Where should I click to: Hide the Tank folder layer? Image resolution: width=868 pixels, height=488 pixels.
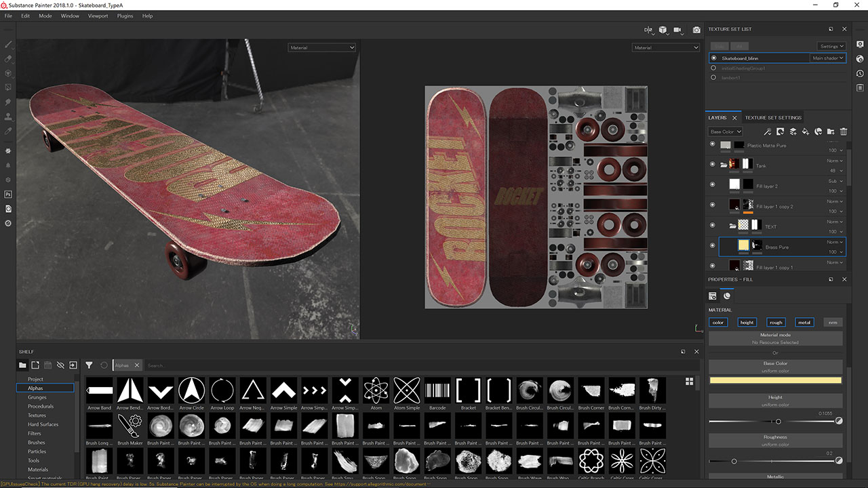712,164
